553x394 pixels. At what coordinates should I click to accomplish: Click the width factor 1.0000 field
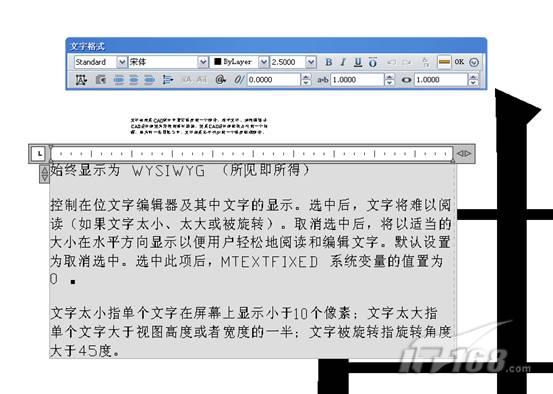tap(441, 80)
